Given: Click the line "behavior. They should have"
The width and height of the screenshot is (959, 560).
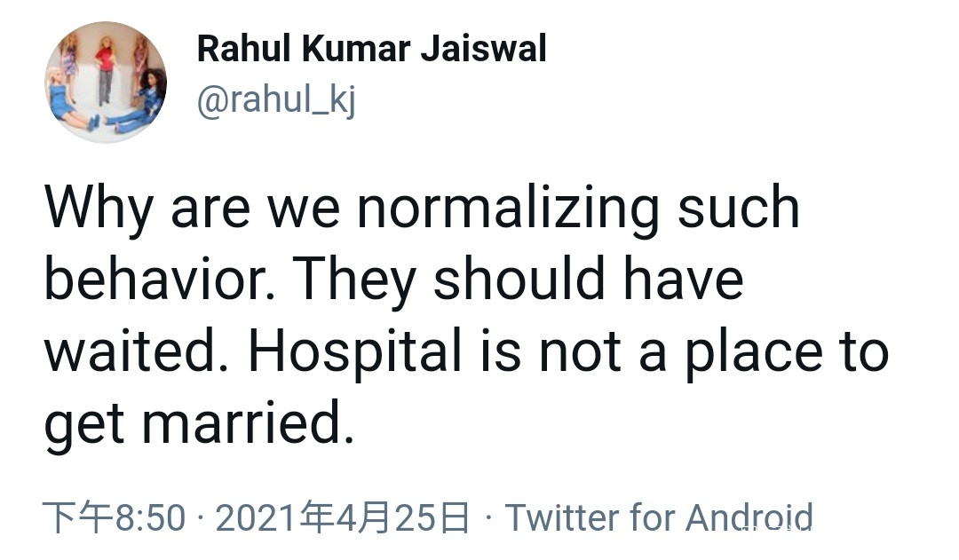Looking at the screenshot, I should tap(393, 279).
